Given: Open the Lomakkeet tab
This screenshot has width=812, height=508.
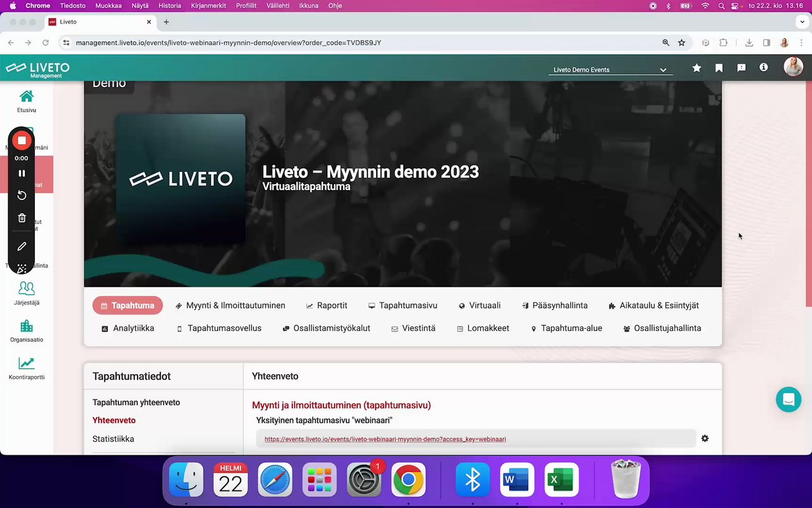Looking at the screenshot, I should point(483,328).
